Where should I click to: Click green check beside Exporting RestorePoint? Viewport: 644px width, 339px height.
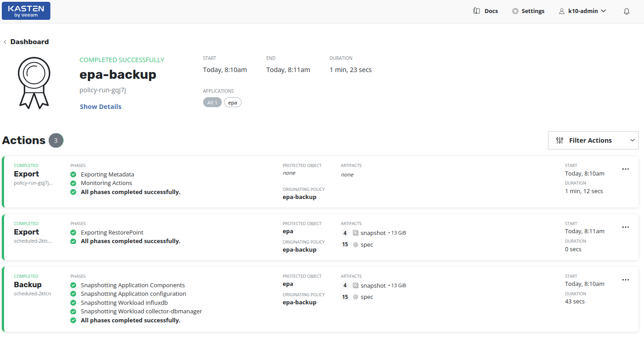click(x=73, y=233)
